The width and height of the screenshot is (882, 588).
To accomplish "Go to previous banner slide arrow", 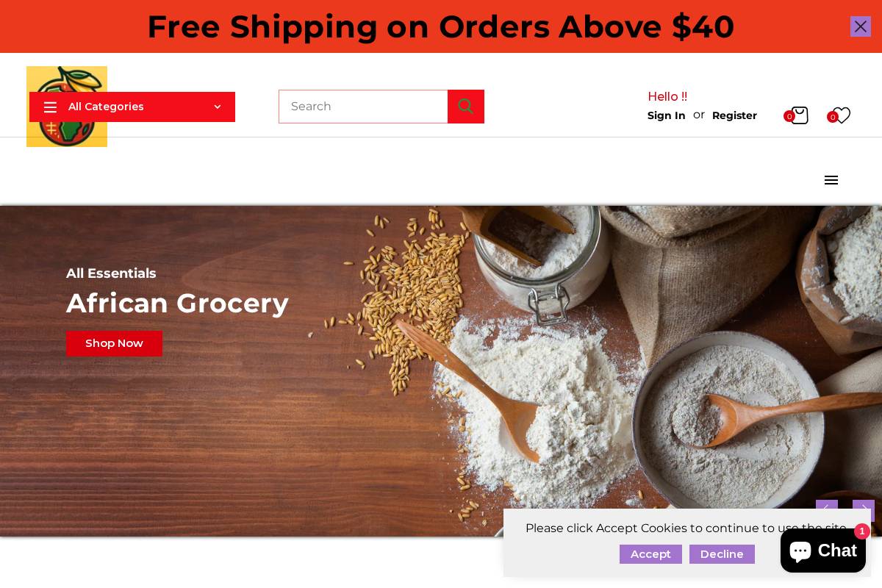I will [x=827, y=507].
